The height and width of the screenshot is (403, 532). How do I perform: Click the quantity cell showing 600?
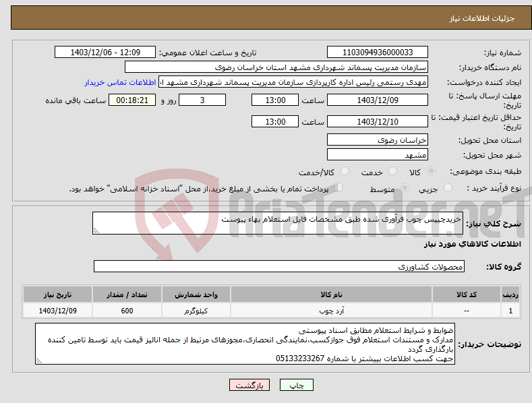coord(127,311)
